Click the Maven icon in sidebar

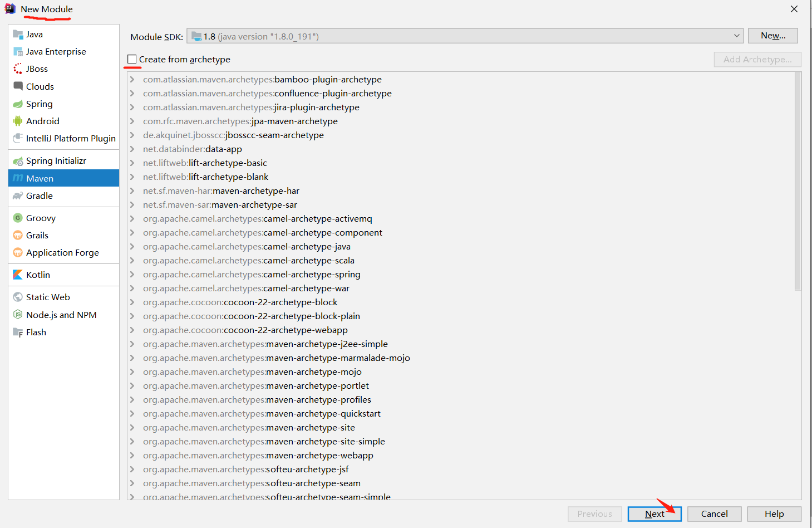18,178
